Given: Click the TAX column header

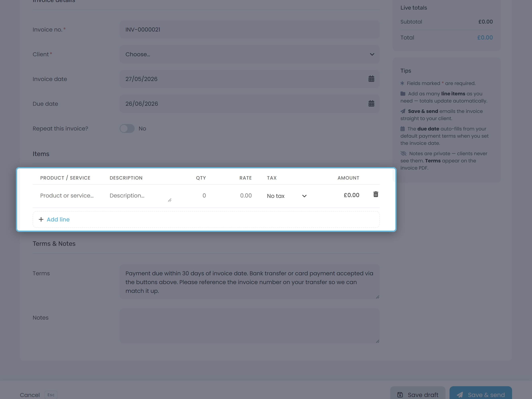Looking at the screenshot, I should [x=272, y=178].
